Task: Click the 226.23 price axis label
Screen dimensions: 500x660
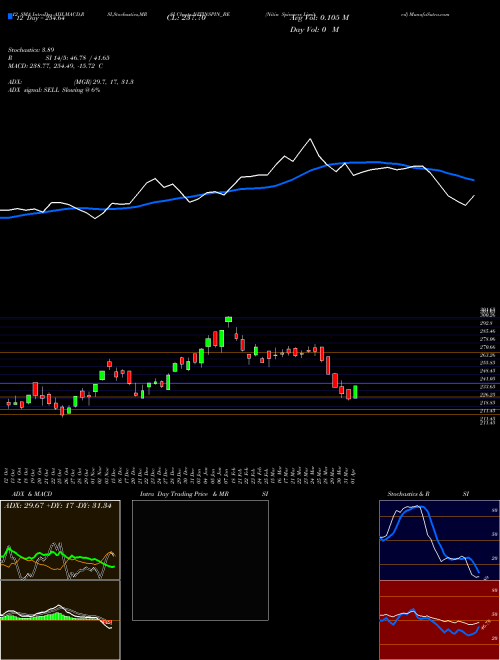Action: [487, 395]
